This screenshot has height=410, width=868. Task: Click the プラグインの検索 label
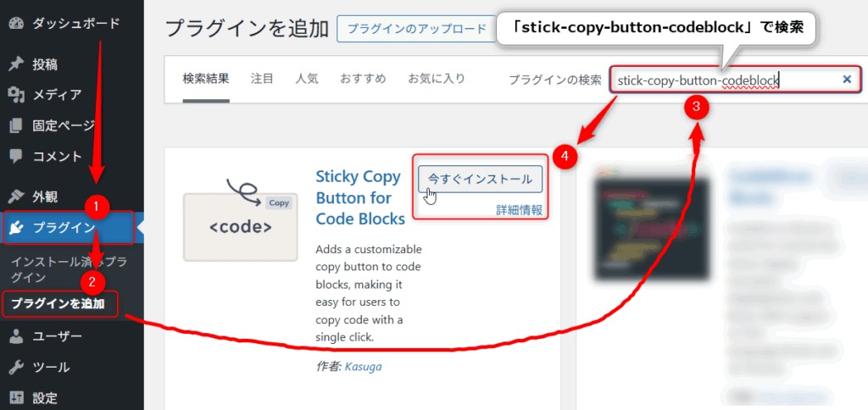pyautogui.click(x=554, y=80)
